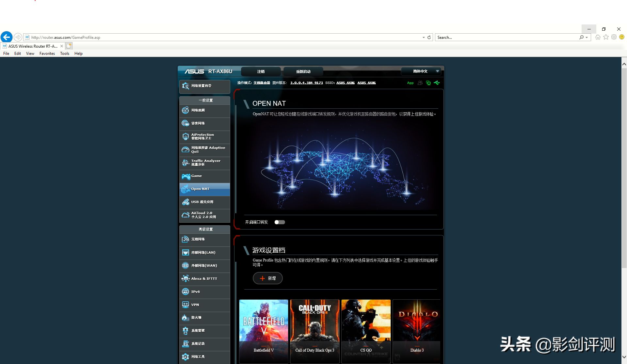Select the Open NAT sidebar icon
This screenshot has height=364, width=627.
[185, 189]
